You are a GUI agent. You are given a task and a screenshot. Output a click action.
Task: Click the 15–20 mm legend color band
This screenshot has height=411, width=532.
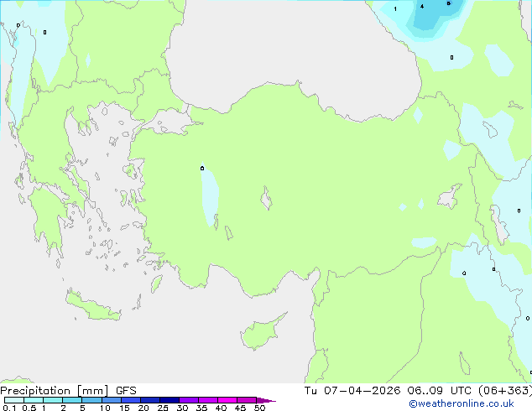tap(131, 400)
